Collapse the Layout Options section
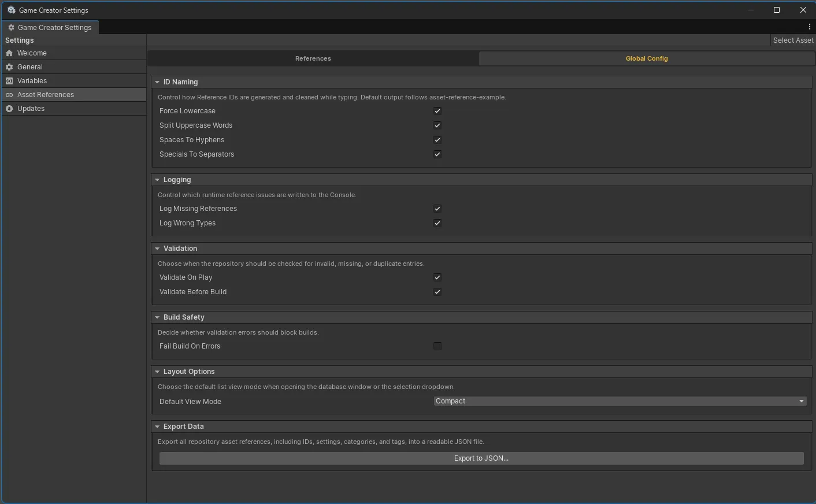 [157, 372]
